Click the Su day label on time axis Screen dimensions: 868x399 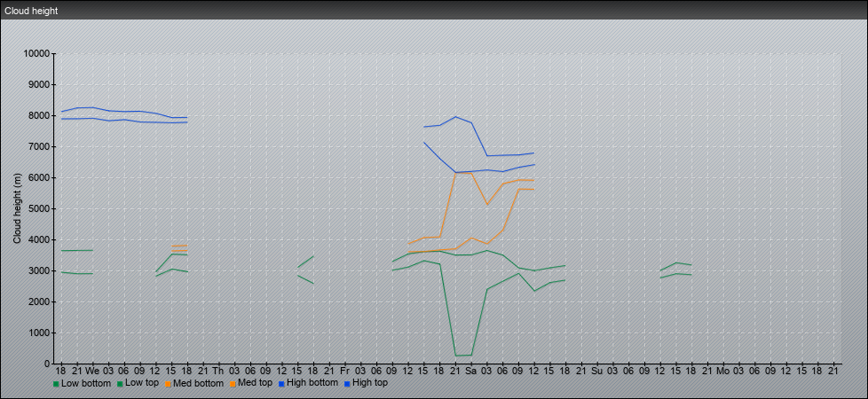(596, 371)
